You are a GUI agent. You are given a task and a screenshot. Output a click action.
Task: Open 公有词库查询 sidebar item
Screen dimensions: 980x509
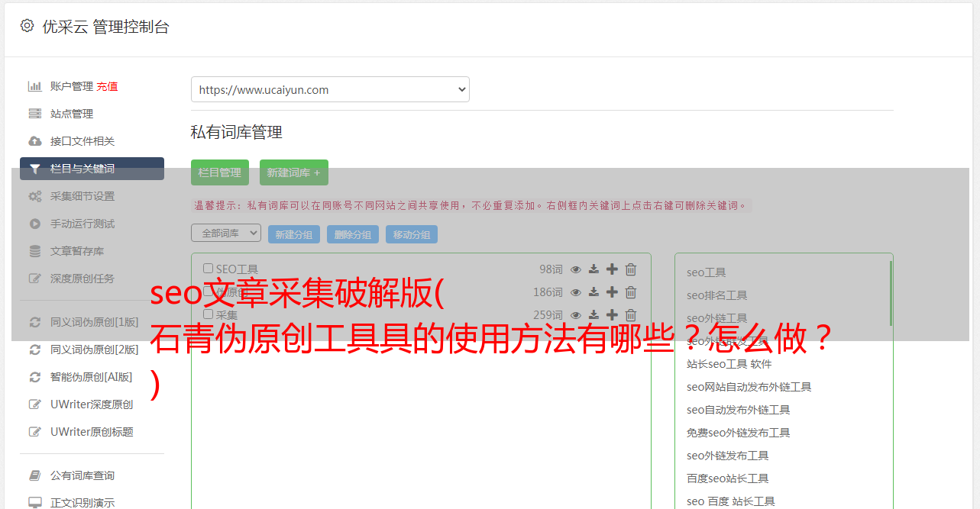(x=82, y=475)
